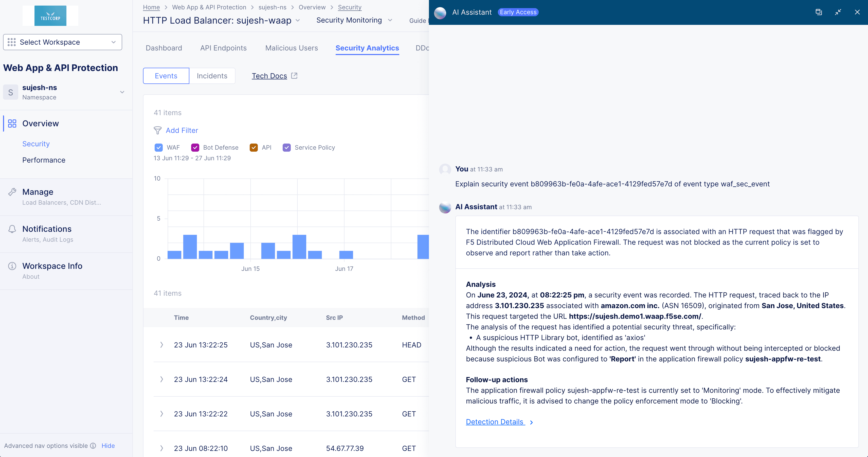
Task: Collapse the AI Assistant panel using the arrows icon
Action: tap(838, 12)
